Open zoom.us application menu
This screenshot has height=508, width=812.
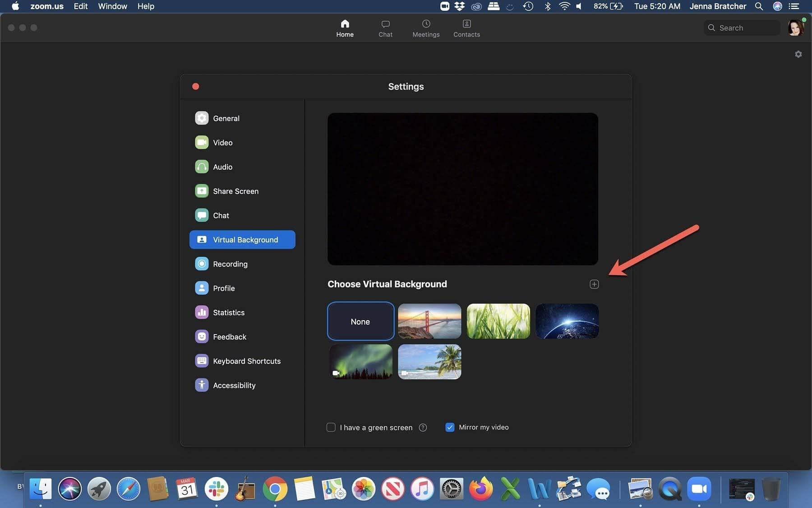47,6
